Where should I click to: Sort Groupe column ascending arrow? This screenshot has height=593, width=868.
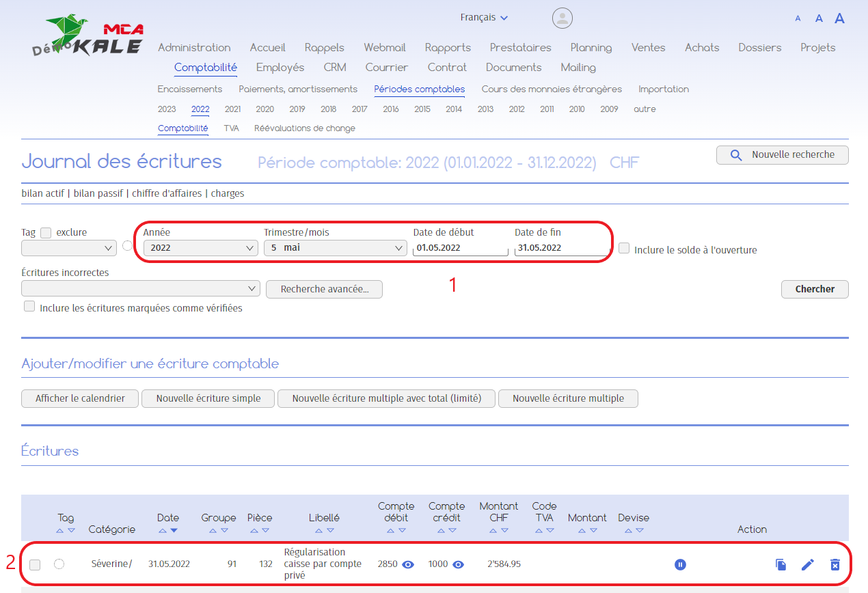213,530
